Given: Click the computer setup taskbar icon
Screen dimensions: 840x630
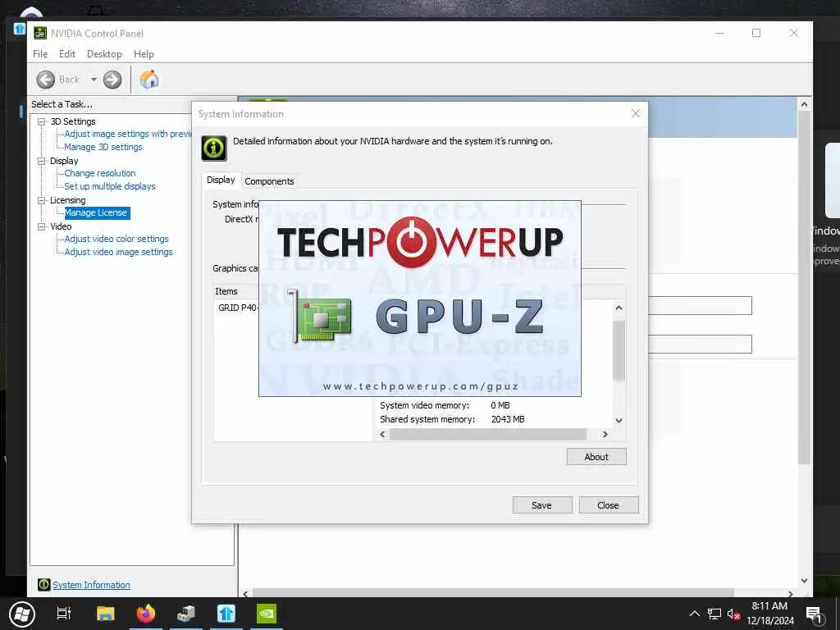Looking at the screenshot, I should (186, 614).
